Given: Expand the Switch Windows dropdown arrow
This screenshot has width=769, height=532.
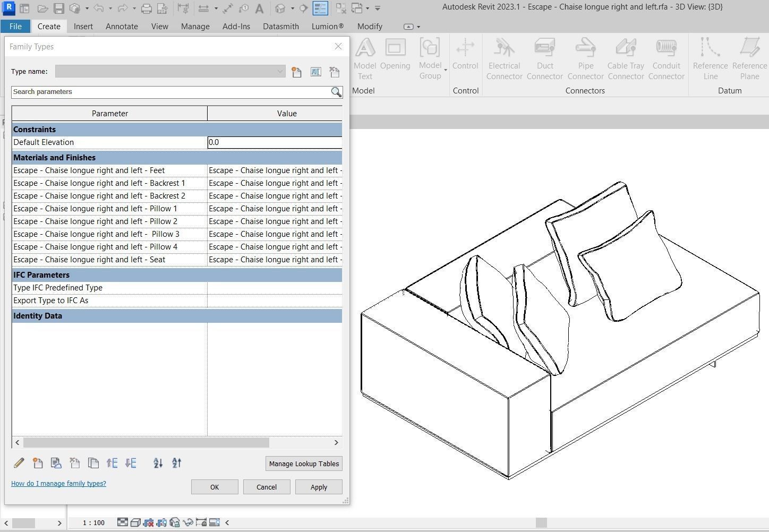Looking at the screenshot, I should [x=368, y=8].
